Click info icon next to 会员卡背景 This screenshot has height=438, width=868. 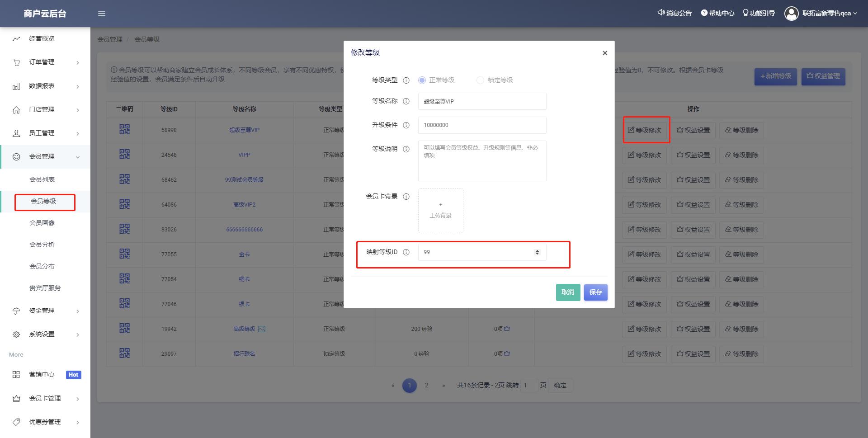coord(406,197)
